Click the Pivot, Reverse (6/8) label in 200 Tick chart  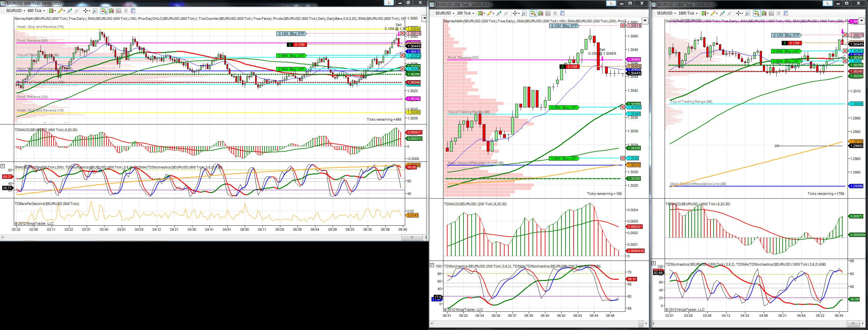463,58
